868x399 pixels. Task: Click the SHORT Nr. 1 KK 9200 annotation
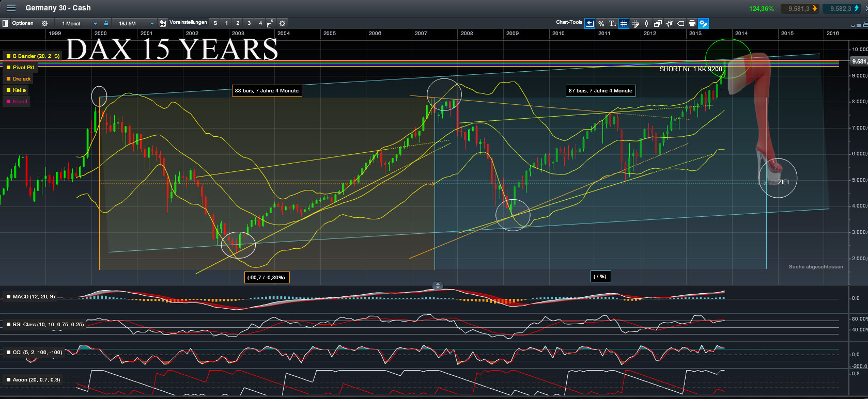(x=691, y=69)
